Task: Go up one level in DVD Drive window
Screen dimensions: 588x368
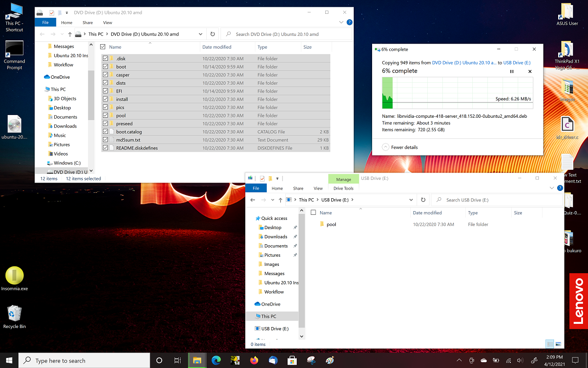Action: (70, 34)
